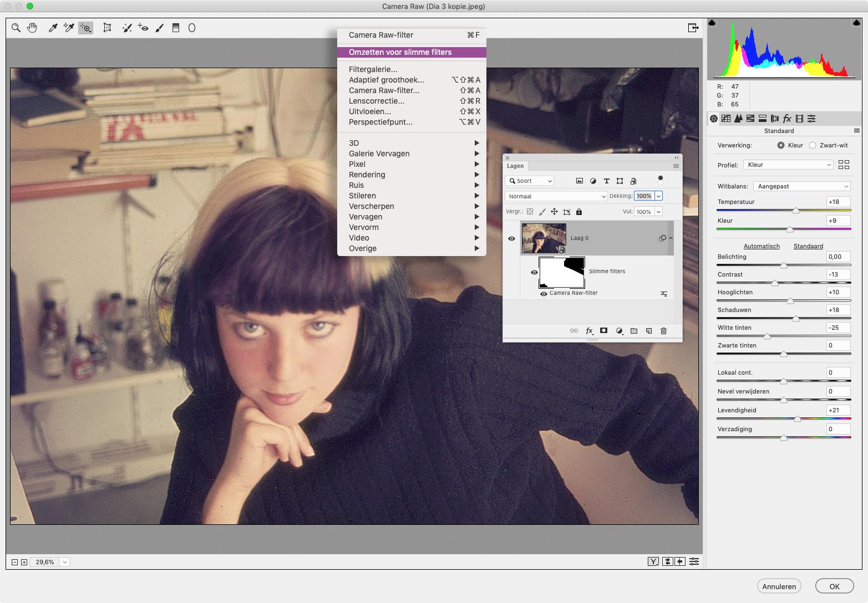Select the Hand tool

coord(32,28)
